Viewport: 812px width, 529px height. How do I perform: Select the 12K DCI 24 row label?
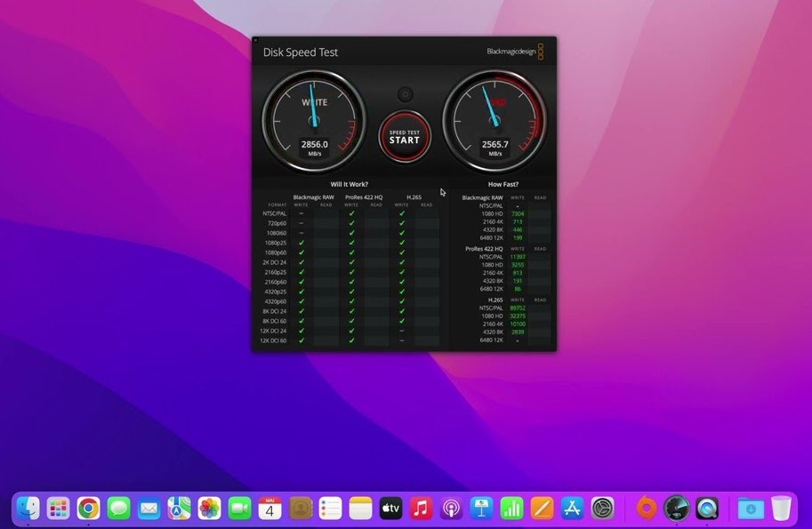click(273, 332)
